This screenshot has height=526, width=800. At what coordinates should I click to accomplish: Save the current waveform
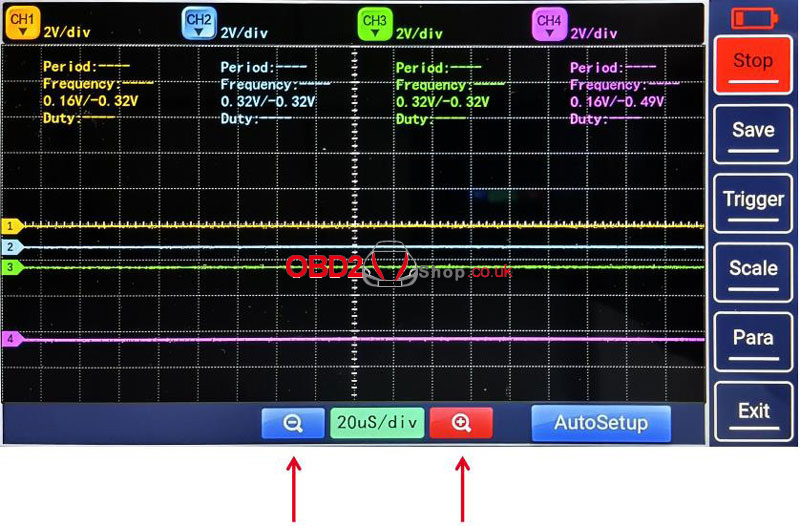[x=752, y=133]
